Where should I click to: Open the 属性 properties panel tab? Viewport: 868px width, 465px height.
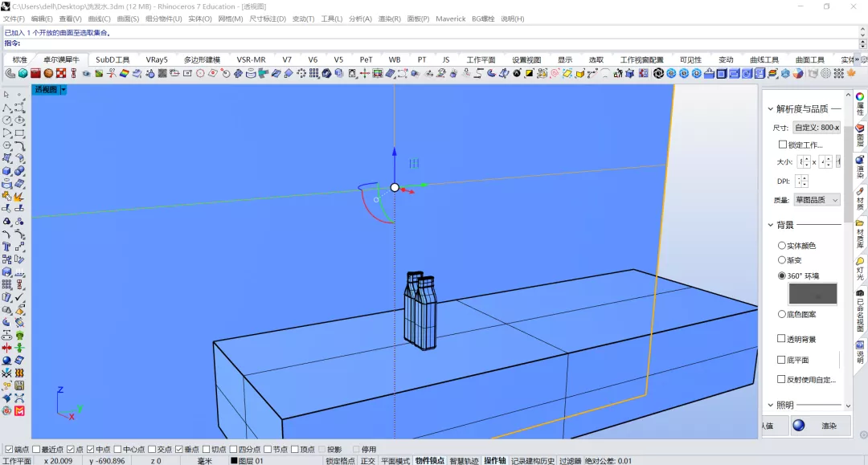pos(860,104)
